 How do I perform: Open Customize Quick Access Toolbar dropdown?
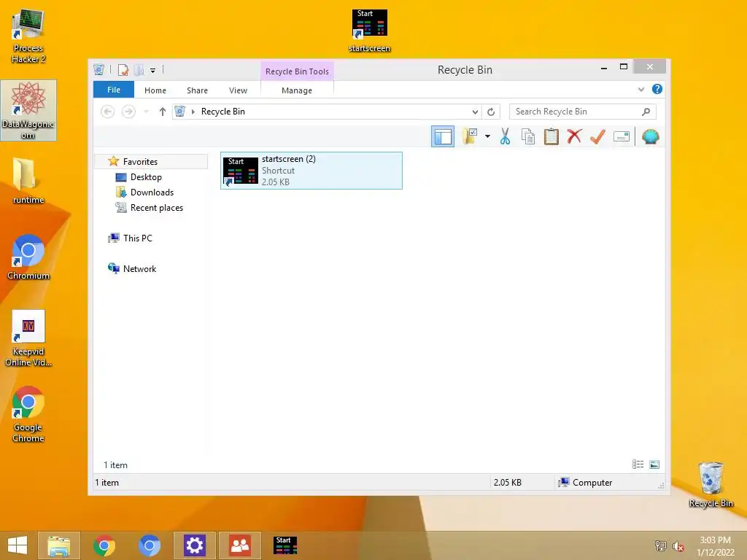[x=153, y=71]
